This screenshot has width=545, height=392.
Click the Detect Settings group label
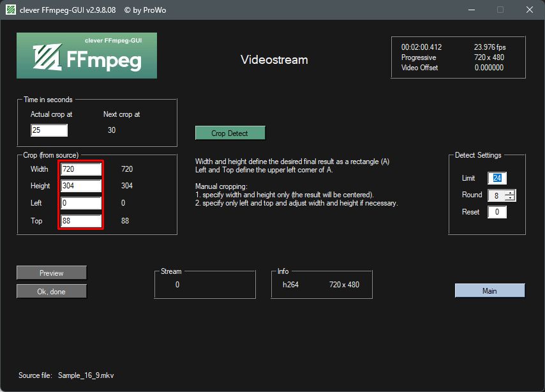[478, 155]
